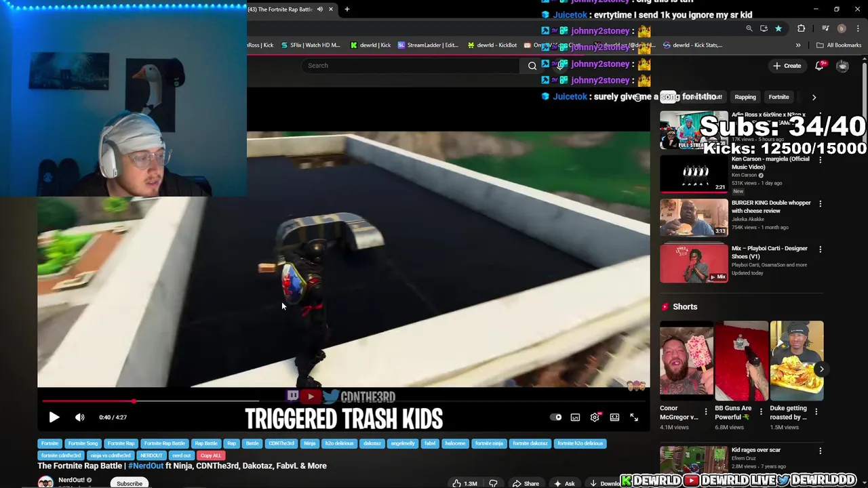
Task: Open options for BURGER KING review video
Action: pyautogui.click(x=820, y=203)
